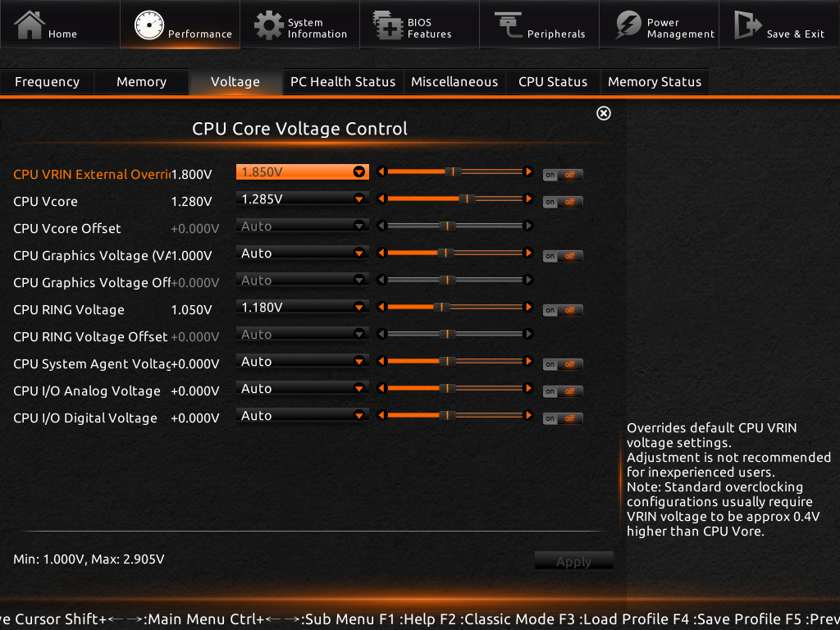This screenshot has width=840, height=630.
Task: Switch to the Memory Status tab
Action: (x=654, y=82)
